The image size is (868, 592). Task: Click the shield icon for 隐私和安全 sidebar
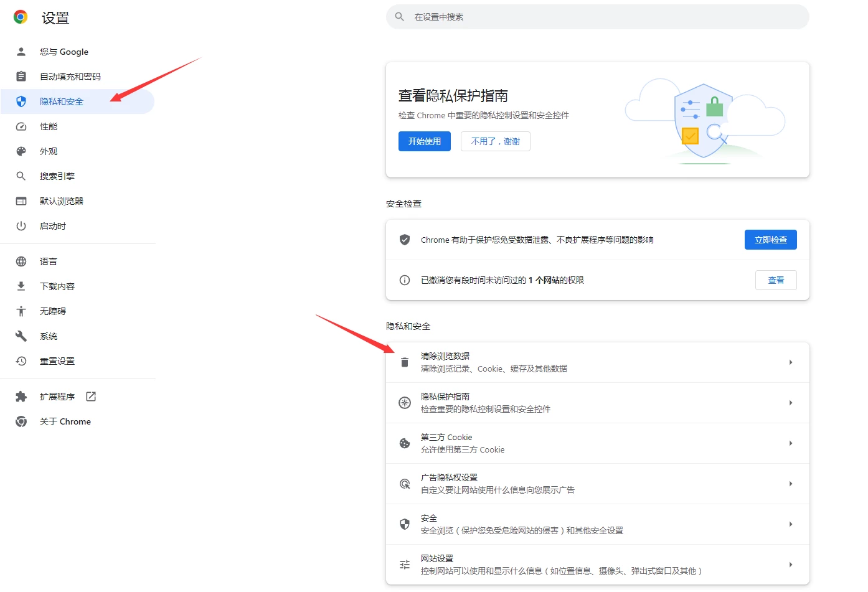[21, 101]
